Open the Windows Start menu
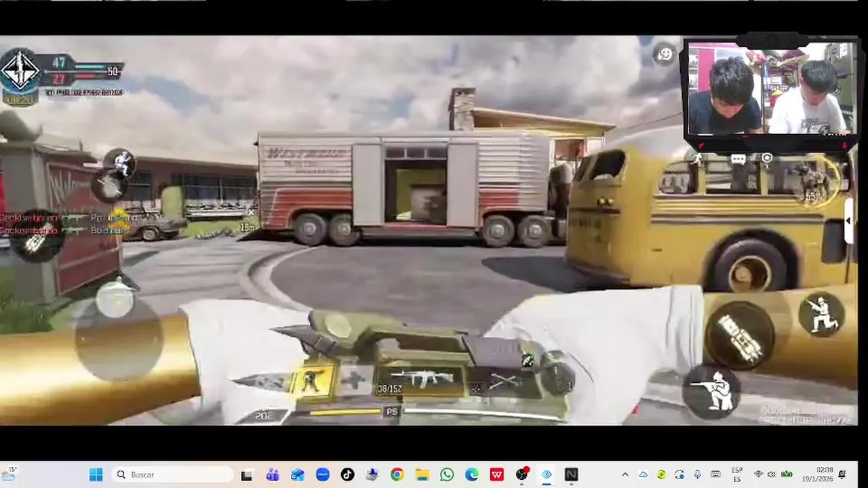Viewport: 868px width, 488px height. click(96, 474)
